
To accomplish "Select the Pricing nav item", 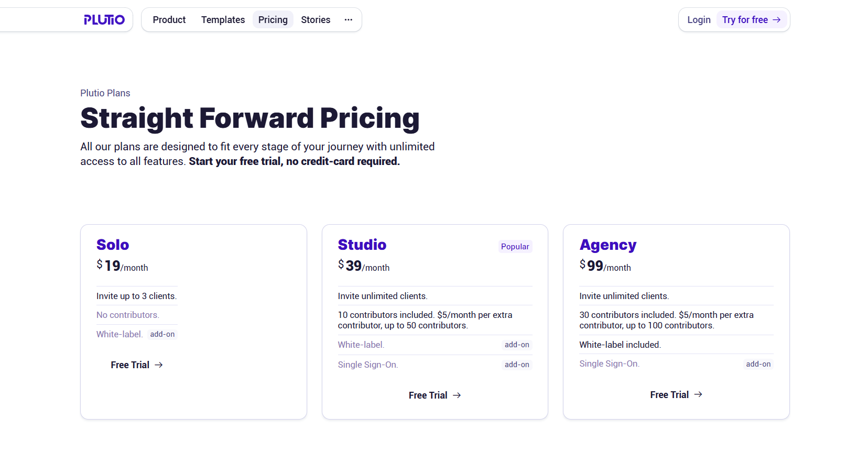I will pos(273,19).
